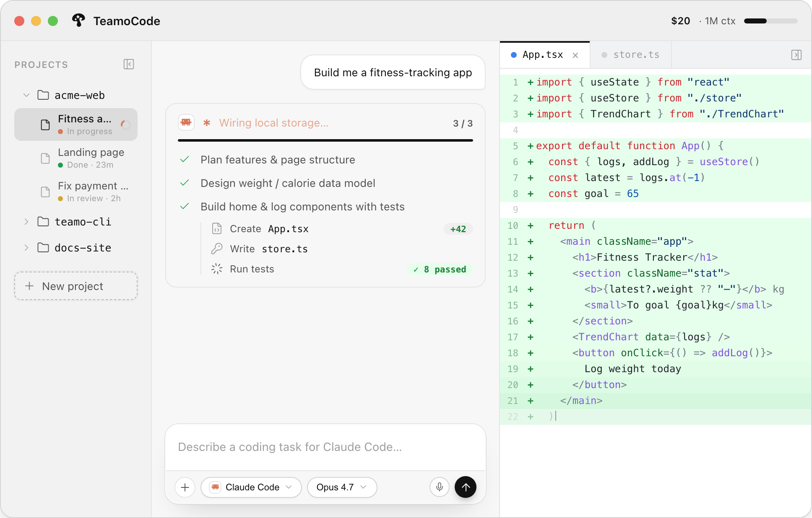Click the Create App.tsx file icon
This screenshot has width=812, height=518.
click(x=217, y=228)
